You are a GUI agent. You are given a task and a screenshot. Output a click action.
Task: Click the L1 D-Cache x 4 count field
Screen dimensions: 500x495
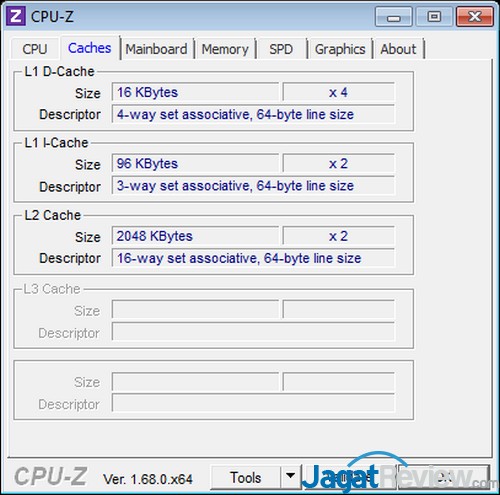[x=339, y=92]
